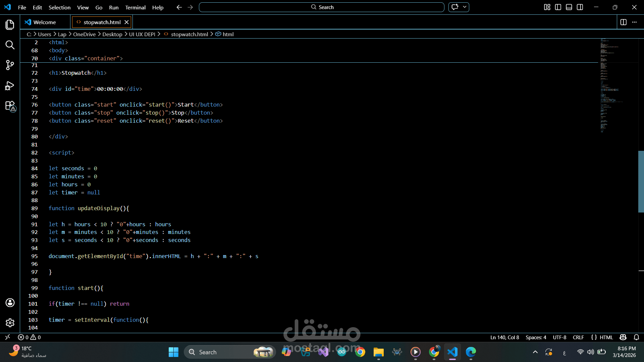Click Ln 140, Col 8 status item
The height and width of the screenshot is (362, 644).
coord(504,337)
